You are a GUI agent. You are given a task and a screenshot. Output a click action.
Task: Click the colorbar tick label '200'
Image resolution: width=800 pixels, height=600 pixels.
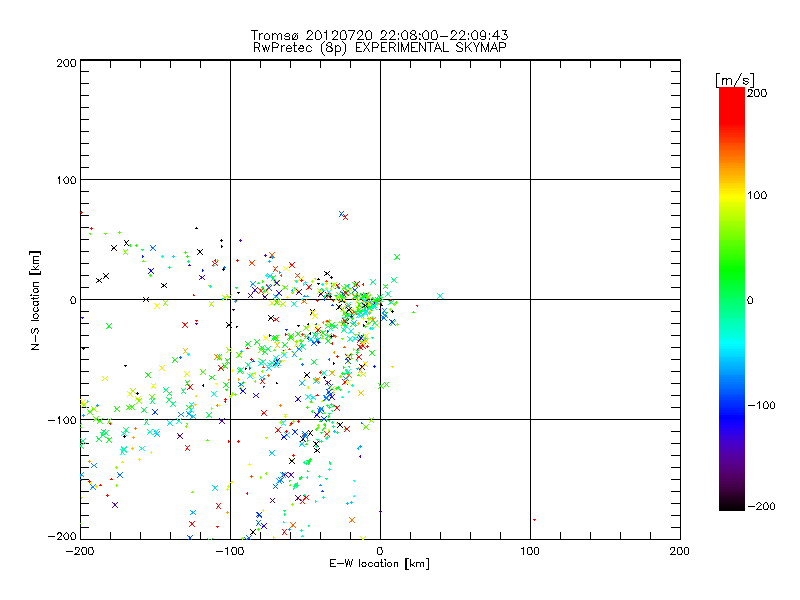[x=757, y=93]
